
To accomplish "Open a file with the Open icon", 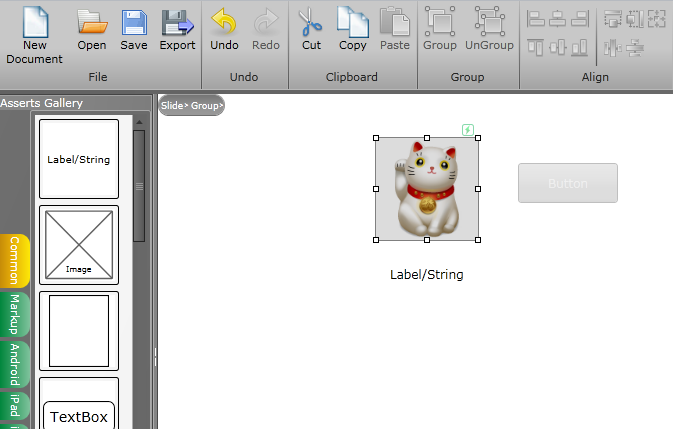I will [x=92, y=29].
